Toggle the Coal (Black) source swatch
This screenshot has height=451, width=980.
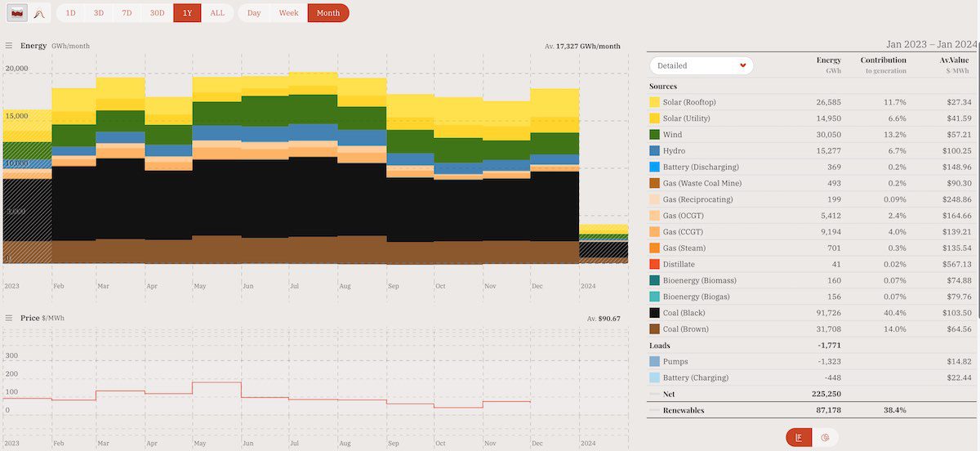[x=655, y=313]
